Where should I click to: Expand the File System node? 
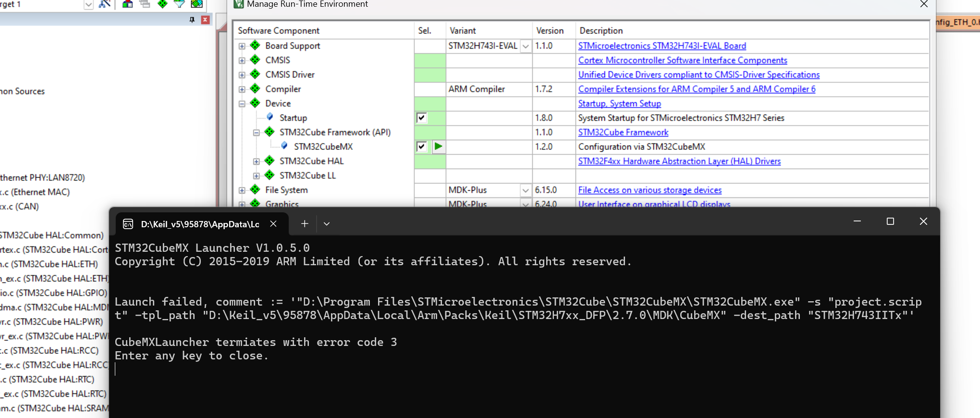point(242,190)
